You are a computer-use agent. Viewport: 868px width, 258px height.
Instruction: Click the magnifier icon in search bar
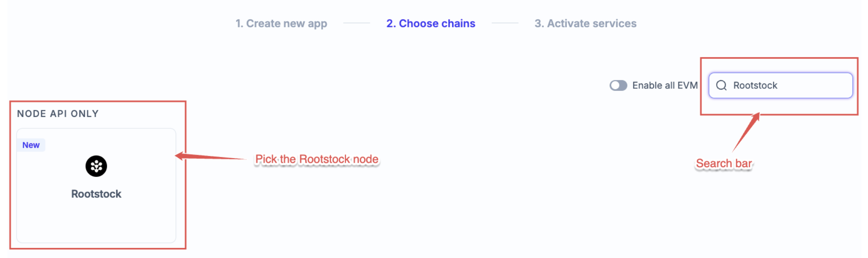click(721, 85)
